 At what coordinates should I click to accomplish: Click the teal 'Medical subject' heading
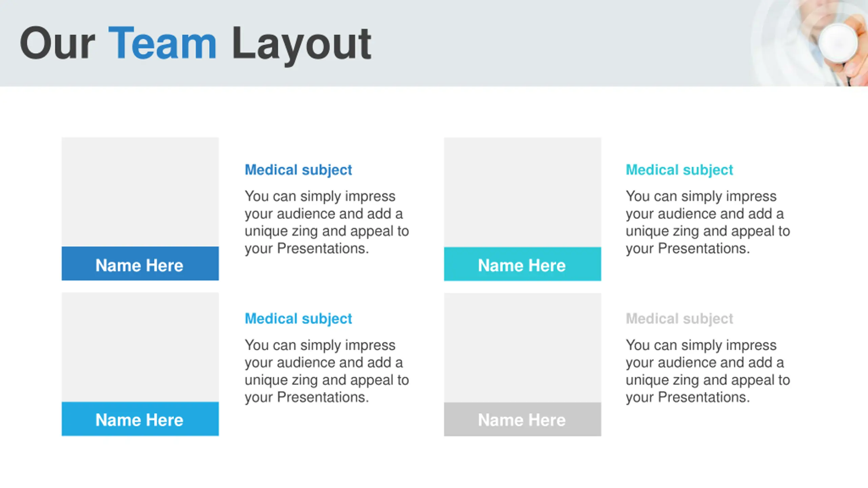pyautogui.click(x=679, y=170)
